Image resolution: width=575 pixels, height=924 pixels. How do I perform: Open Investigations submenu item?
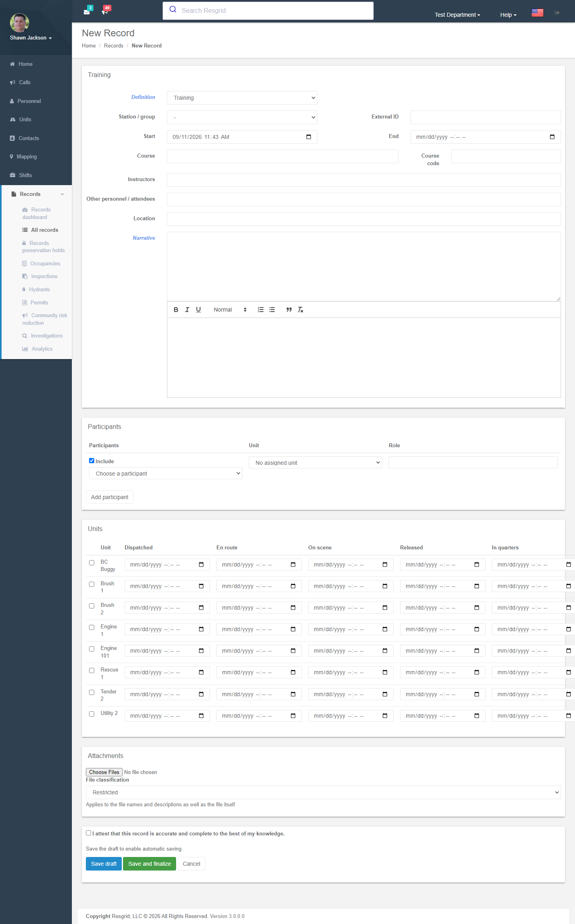(42, 336)
